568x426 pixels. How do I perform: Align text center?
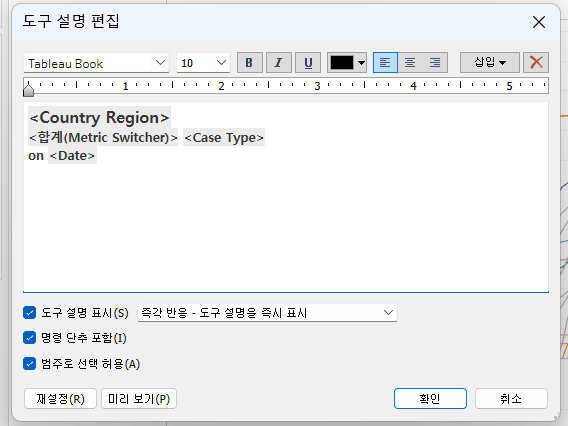pyautogui.click(x=410, y=63)
